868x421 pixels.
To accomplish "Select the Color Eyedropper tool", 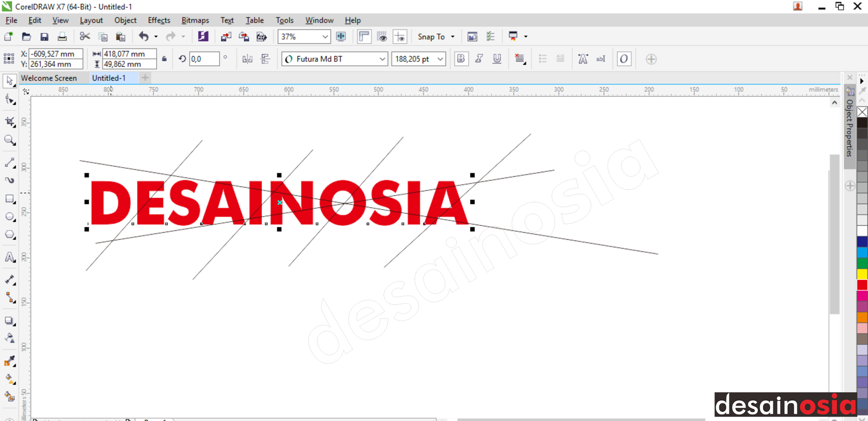I will click(x=10, y=361).
